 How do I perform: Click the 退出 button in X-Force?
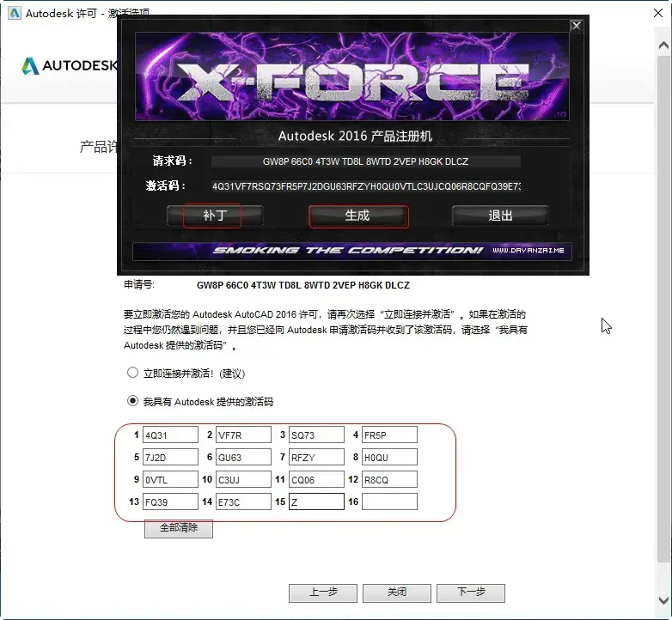[500, 216]
